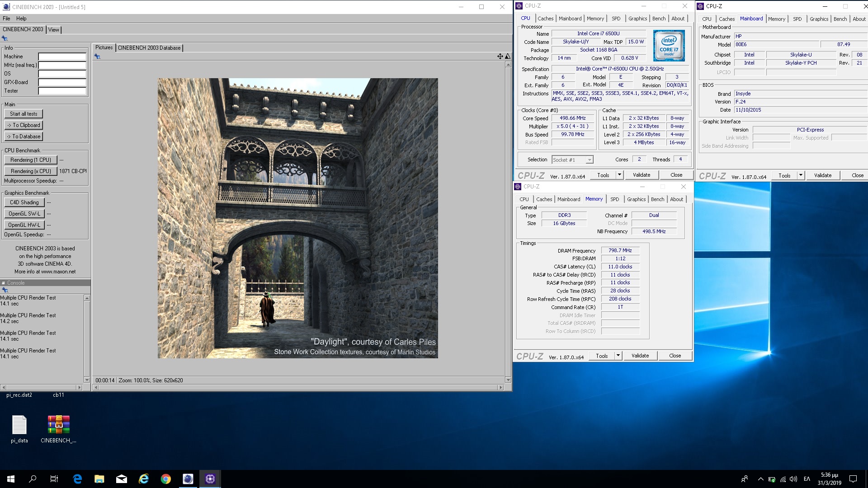Open the File menu in CINEBENCH

[x=6, y=19]
